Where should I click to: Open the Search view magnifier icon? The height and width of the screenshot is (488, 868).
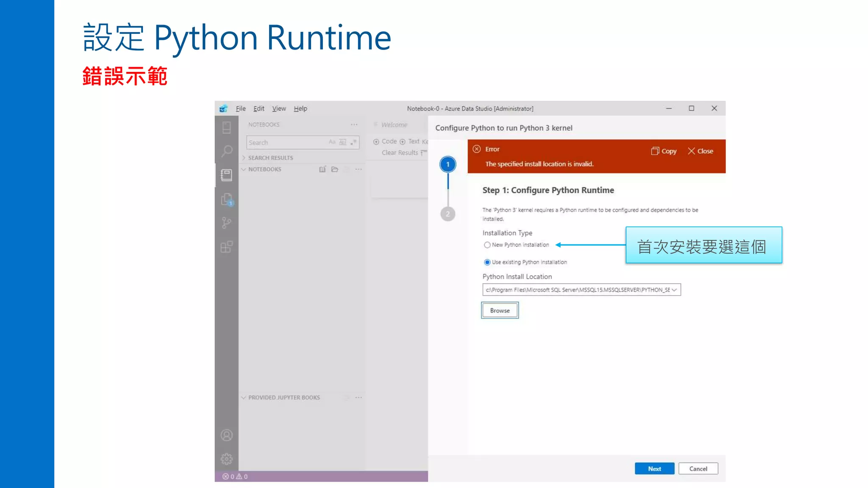(227, 150)
